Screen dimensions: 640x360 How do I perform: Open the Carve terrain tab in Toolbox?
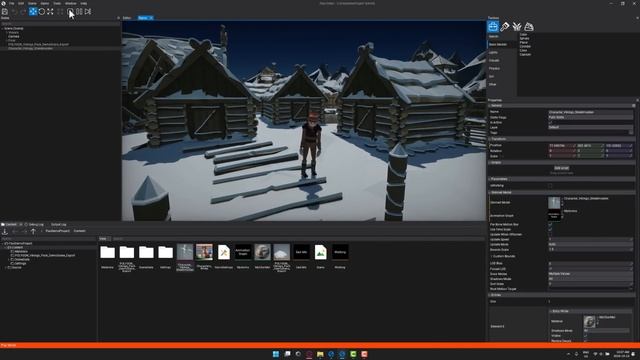point(529,27)
